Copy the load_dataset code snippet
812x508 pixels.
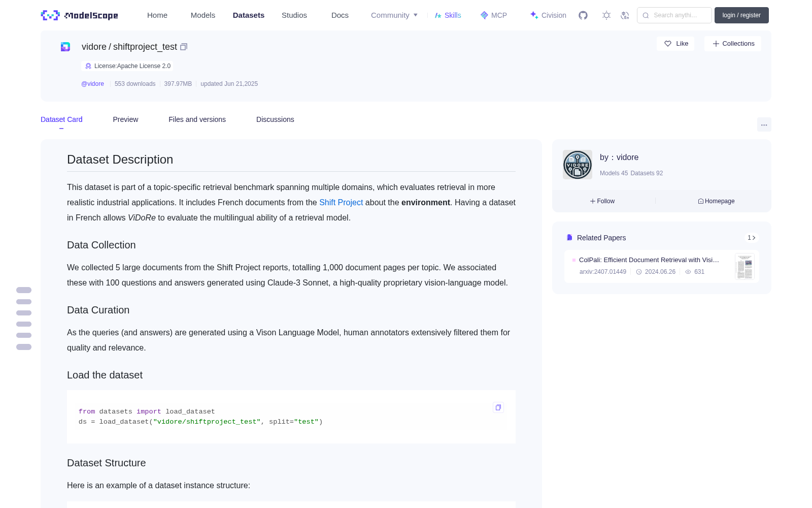[x=498, y=407]
